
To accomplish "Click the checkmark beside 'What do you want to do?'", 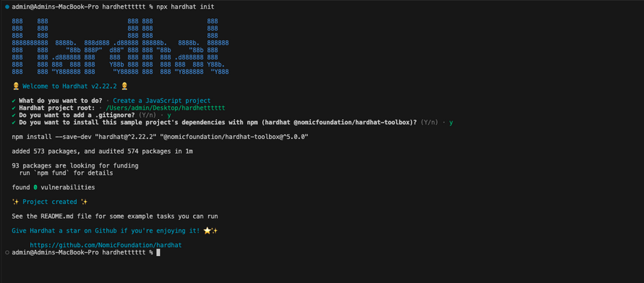I will point(15,100).
